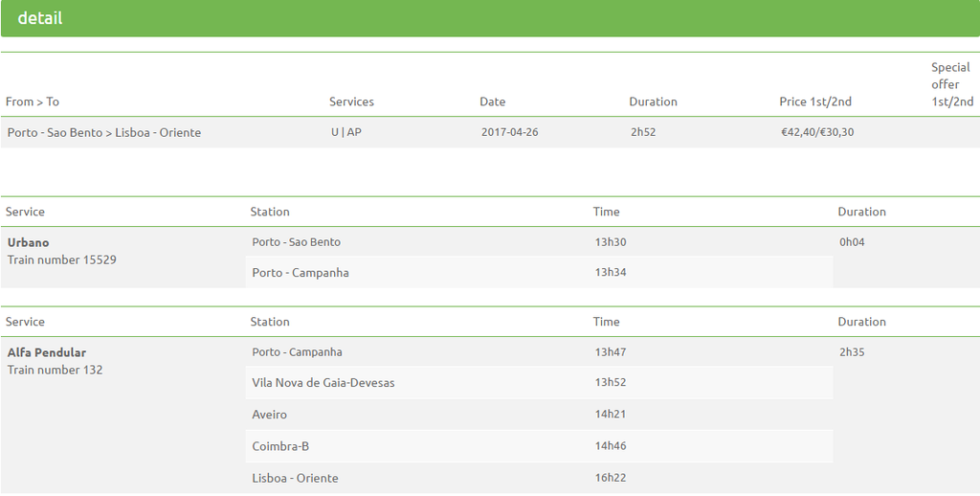Click the price '€42,40/€30,30'

[817, 132]
